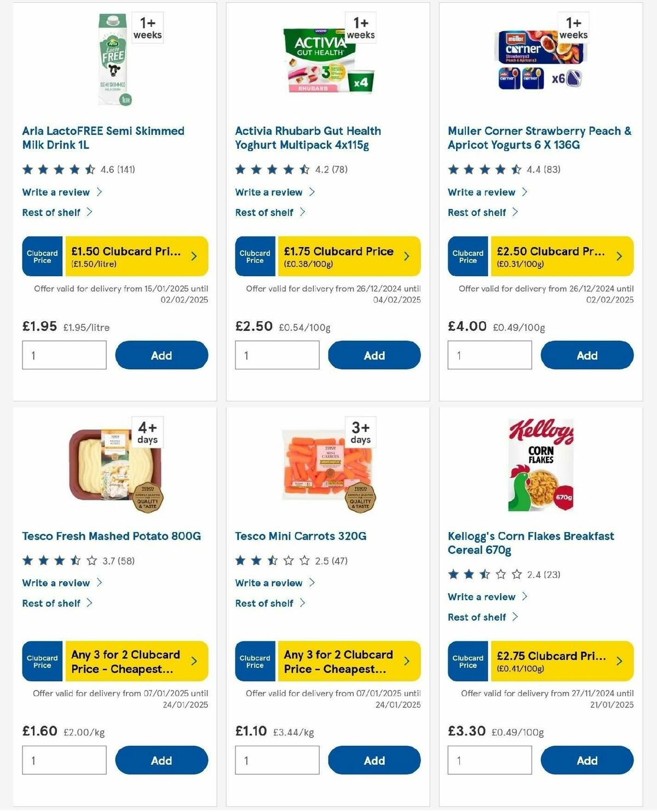Click the Activia Rhubarb Gut Health Yoghurt product title
Screen dimensions: 657x812
click(307, 138)
